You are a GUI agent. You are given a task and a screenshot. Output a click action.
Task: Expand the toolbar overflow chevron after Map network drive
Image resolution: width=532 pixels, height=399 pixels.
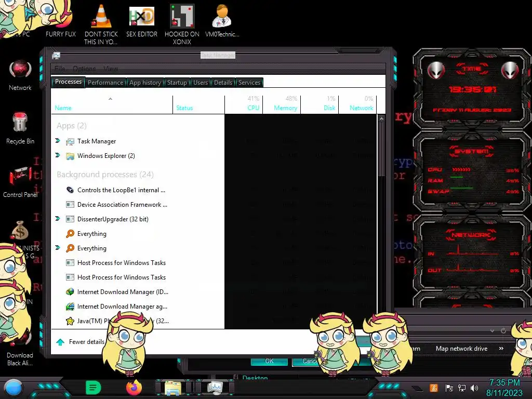click(x=501, y=349)
